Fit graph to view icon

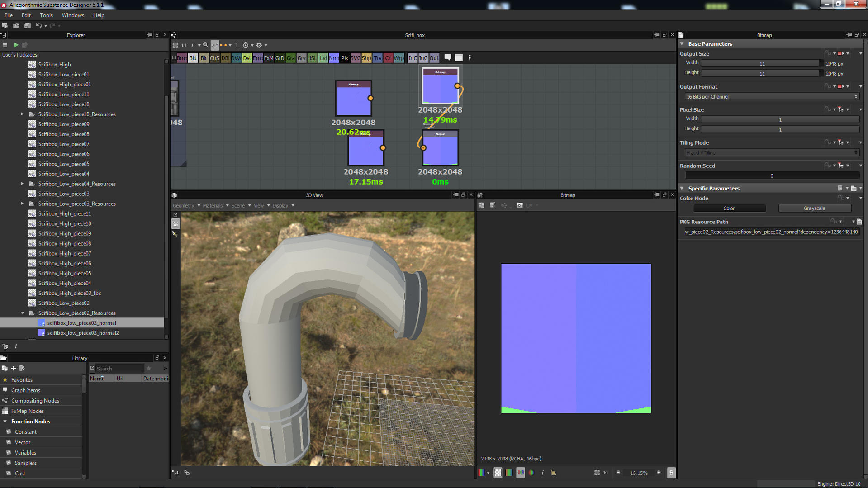click(175, 45)
